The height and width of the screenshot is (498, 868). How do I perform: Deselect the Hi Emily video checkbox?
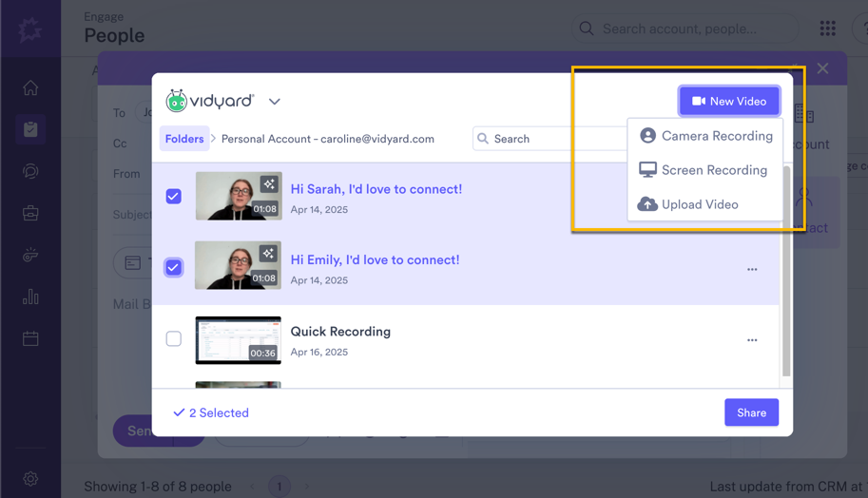173,268
